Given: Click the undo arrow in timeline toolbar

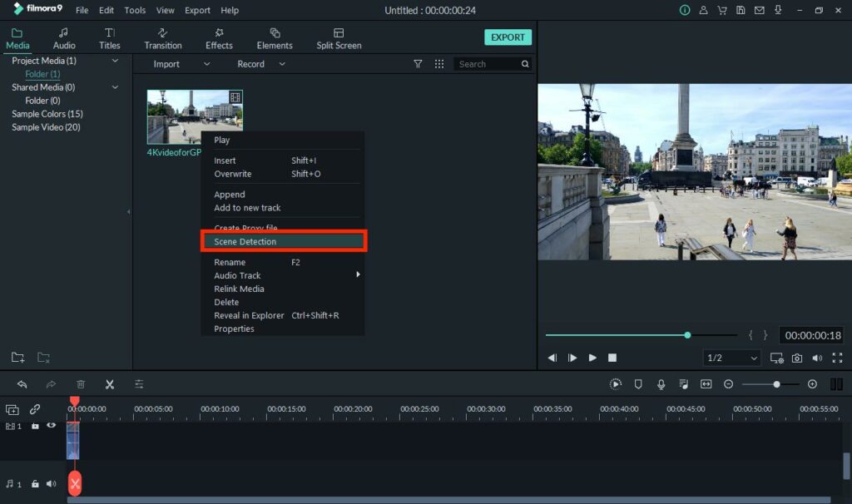Looking at the screenshot, I should point(22,384).
